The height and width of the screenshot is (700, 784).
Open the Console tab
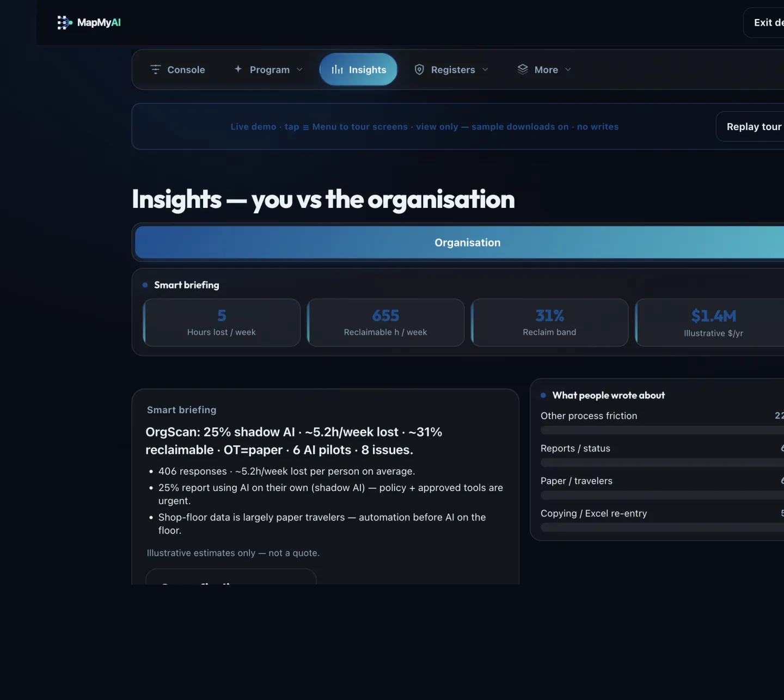tap(177, 70)
